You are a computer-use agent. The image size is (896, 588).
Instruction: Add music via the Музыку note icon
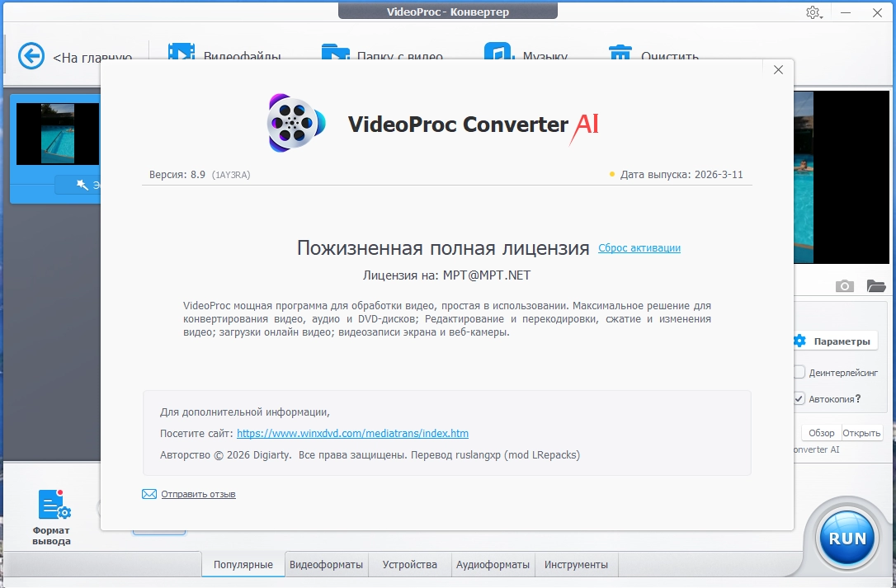point(498,51)
